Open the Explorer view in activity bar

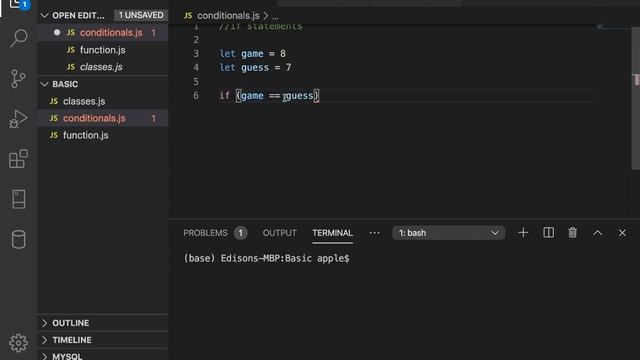pyautogui.click(x=18, y=4)
